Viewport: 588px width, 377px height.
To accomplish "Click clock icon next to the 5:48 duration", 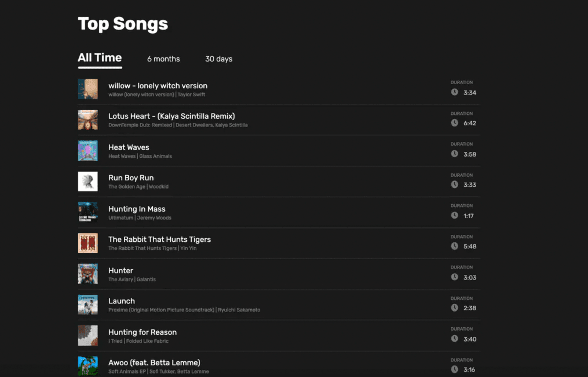I will point(454,246).
